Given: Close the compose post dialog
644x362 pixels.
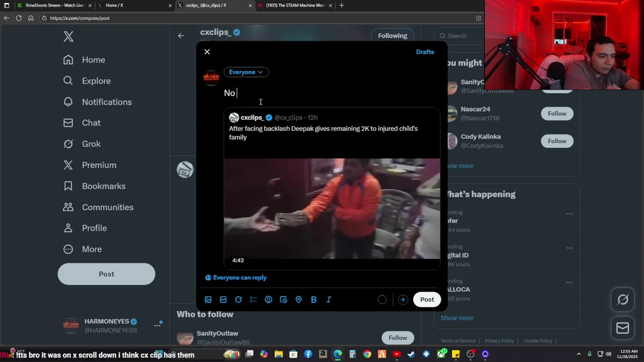Looking at the screenshot, I should (207, 52).
